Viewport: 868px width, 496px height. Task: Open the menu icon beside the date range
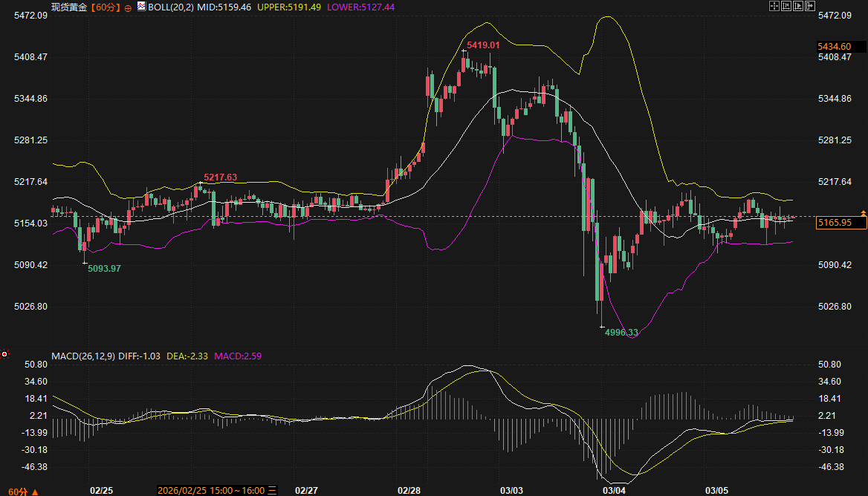[272, 491]
